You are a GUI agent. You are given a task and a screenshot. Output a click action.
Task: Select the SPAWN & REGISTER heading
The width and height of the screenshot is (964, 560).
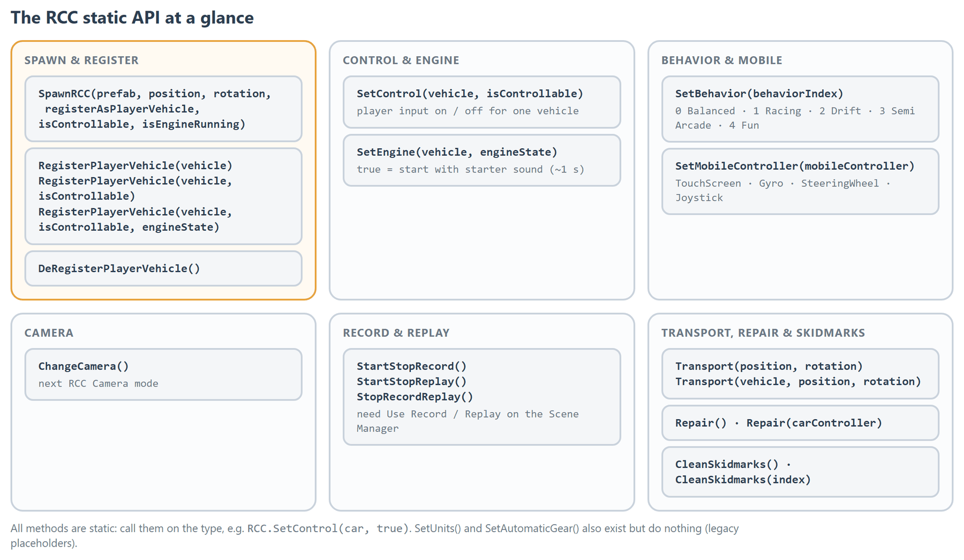coord(81,60)
